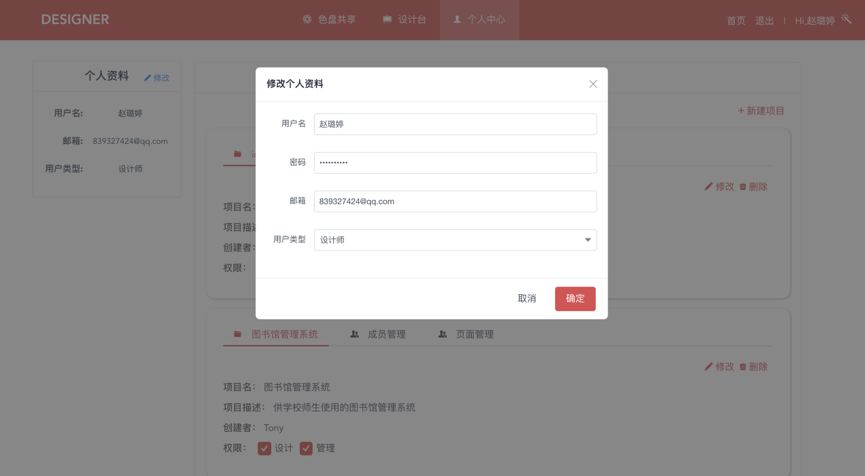This screenshot has height=476, width=865.
Task: Open the 用户类型 dropdown
Action: pyautogui.click(x=455, y=240)
